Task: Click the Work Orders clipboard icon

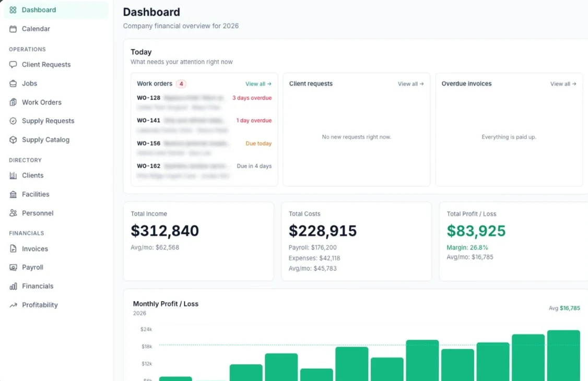Action: pyautogui.click(x=13, y=102)
